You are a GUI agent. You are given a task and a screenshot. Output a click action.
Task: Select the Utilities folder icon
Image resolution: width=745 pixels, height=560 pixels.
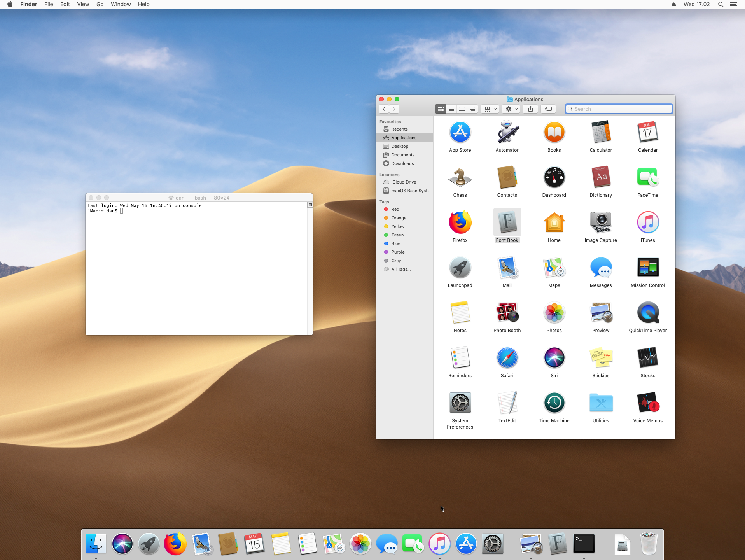601,403
